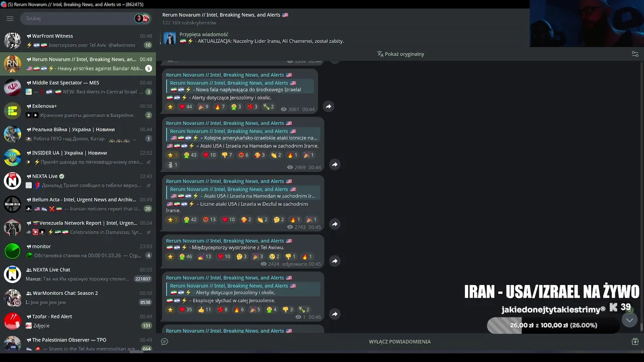Click the INSIDER UA chat row
644x362 pixels.
coord(78,157)
